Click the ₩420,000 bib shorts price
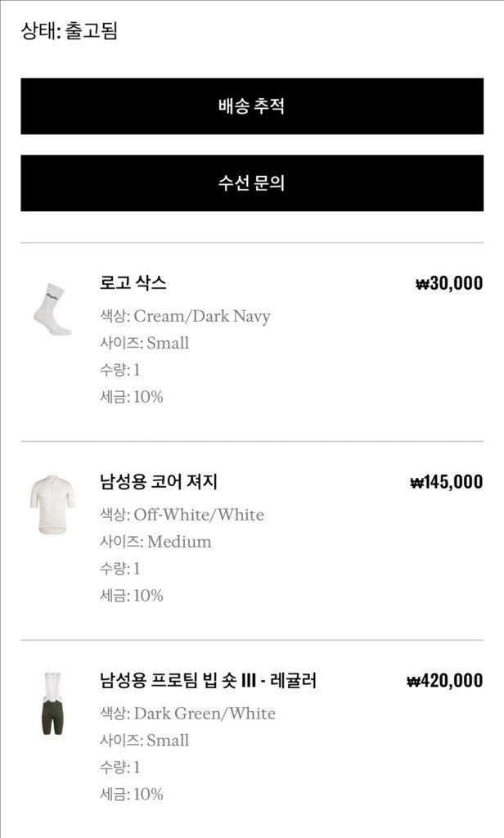Image resolution: width=504 pixels, height=838 pixels. click(443, 681)
